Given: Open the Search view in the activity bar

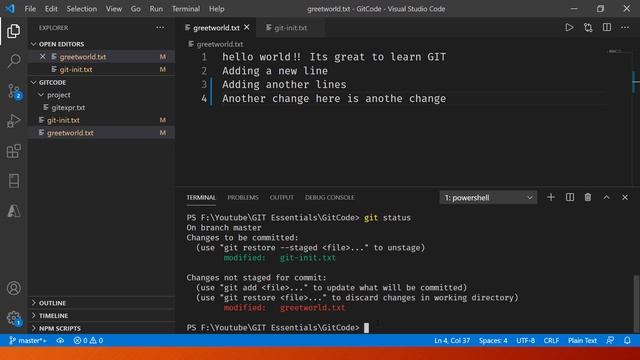Looking at the screenshot, I should click(x=13, y=61).
